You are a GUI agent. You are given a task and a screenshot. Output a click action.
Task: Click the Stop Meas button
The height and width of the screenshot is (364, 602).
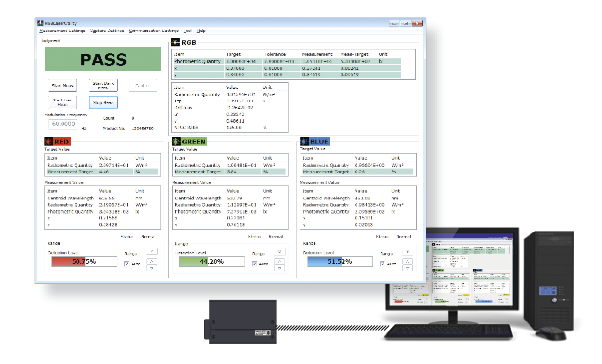pos(103,103)
